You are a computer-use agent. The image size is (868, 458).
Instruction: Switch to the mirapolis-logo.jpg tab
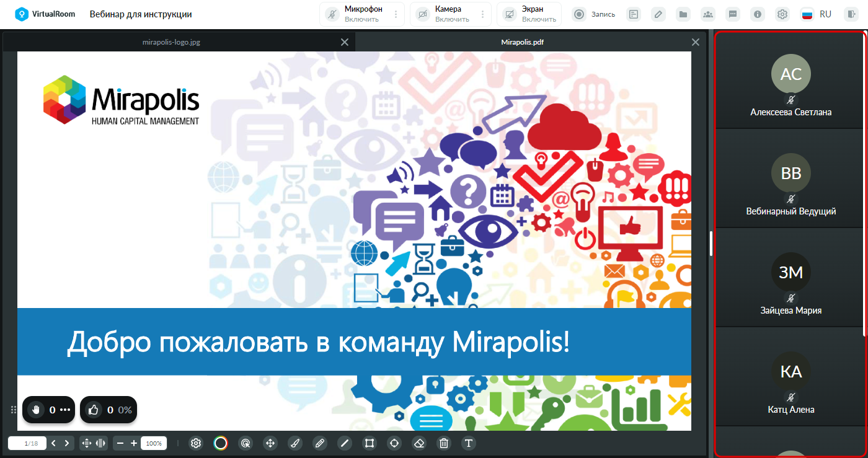point(171,42)
